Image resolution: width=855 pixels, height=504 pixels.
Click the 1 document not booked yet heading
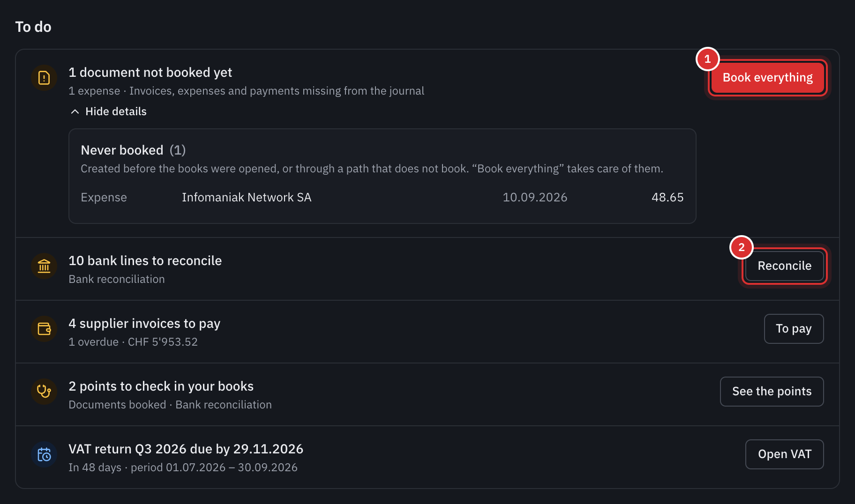(150, 72)
